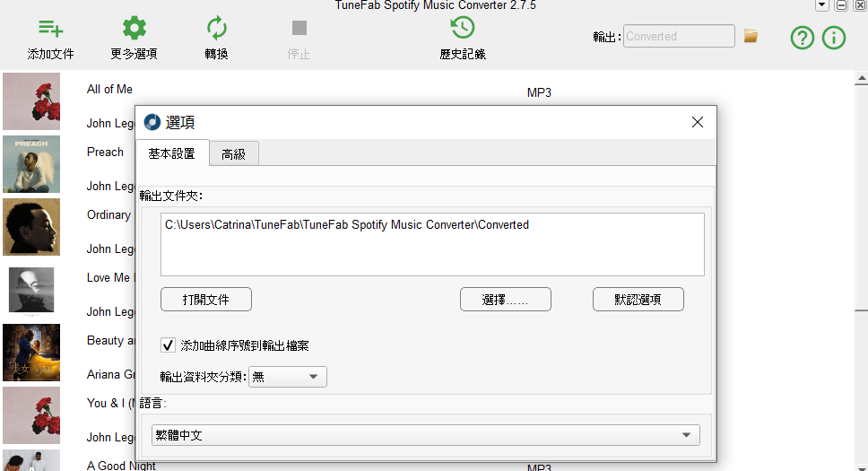Viewport: 868px width, 471px height.
Task: Toggle 添加曲線序號到輸出檔案 checkbox
Action: pyautogui.click(x=169, y=345)
